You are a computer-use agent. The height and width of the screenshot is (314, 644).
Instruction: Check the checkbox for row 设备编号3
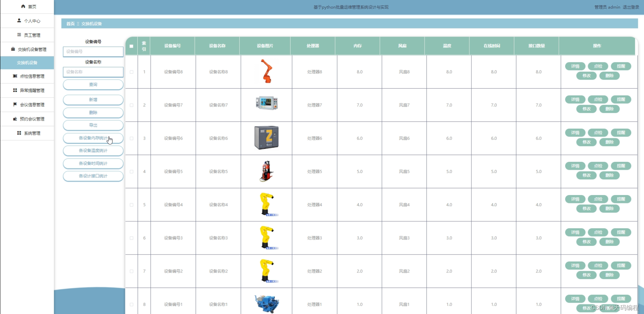pyautogui.click(x=131, y=238)
